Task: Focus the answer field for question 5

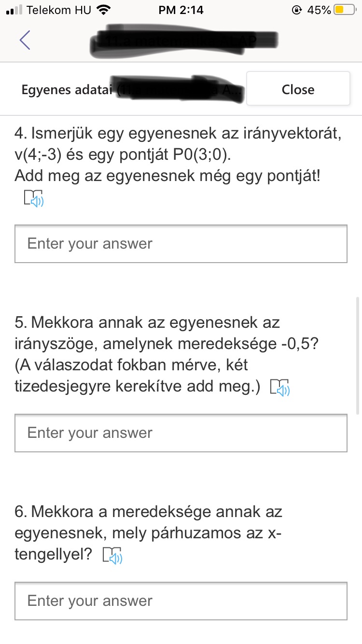Action: click(181, 433)
